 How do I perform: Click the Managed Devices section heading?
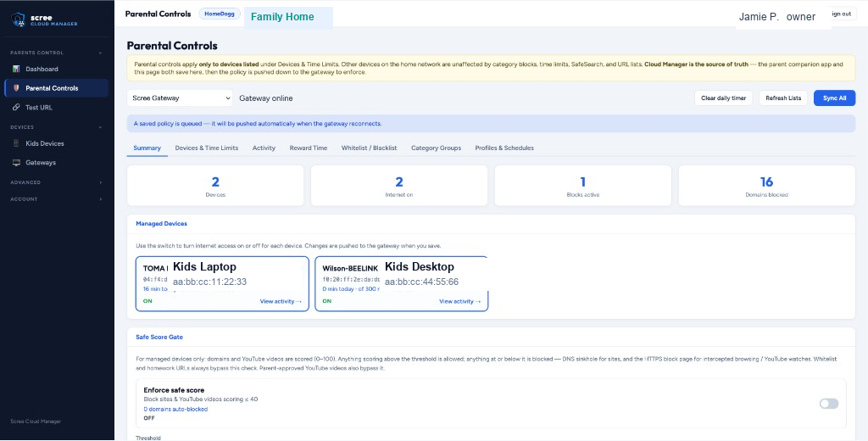click(x=162, y=224)
